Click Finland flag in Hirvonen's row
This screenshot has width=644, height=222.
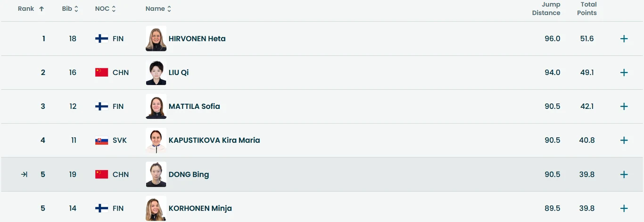101,39
